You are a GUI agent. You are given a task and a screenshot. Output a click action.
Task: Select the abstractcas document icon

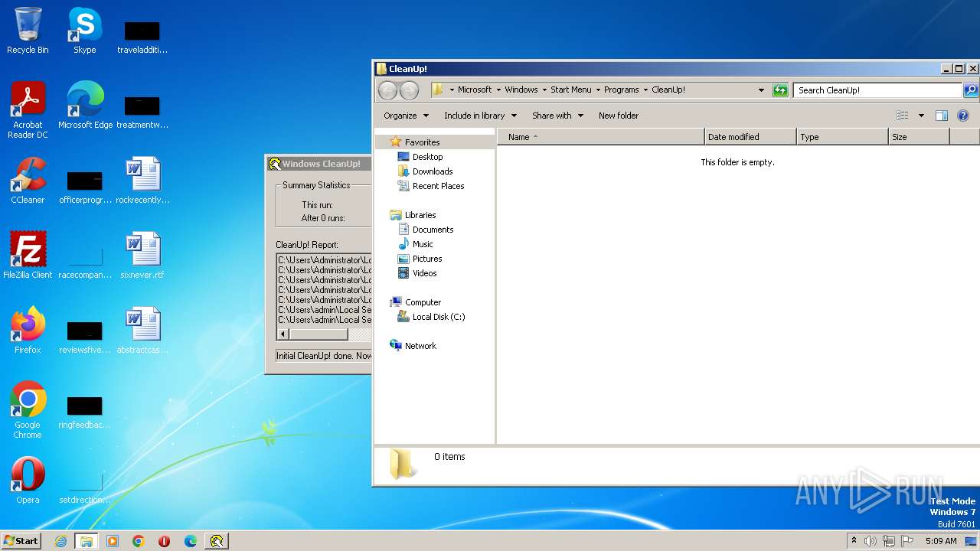pos(142,331)
